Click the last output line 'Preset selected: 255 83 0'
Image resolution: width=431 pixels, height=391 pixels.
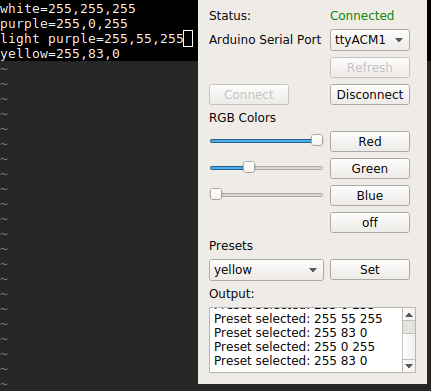(x=291, y=361)
